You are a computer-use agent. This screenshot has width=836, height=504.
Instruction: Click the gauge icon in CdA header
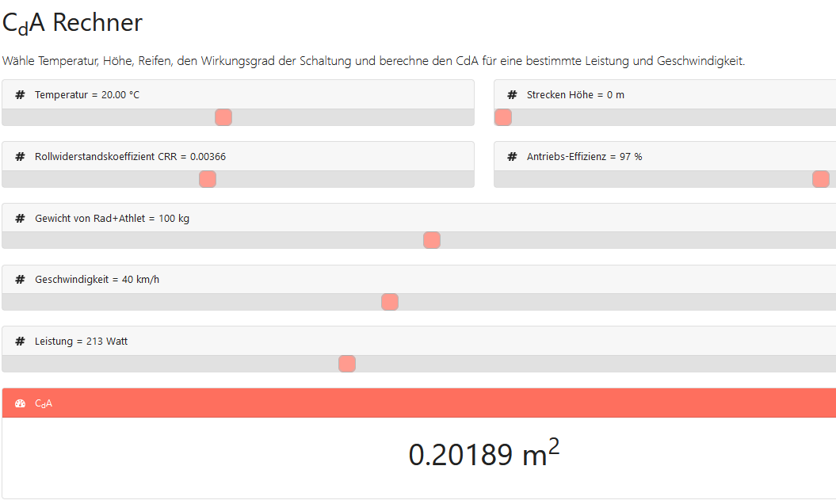click(21, 403)
